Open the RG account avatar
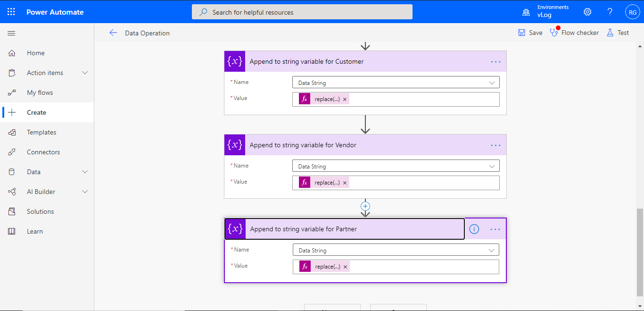Viewport: 644px width, 311px height. coord(632,12)
